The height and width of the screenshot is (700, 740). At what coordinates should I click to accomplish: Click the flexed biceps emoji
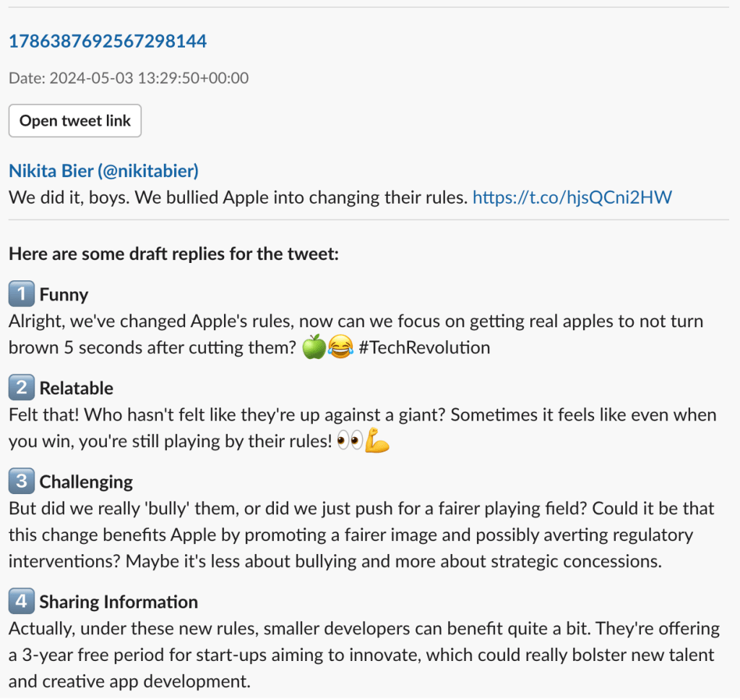[x=377, y=441]
